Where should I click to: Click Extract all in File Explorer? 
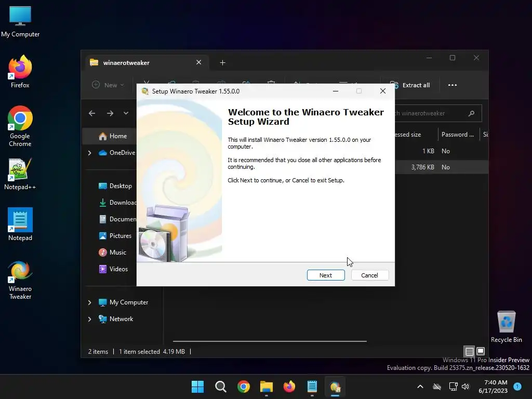point(410,85)
